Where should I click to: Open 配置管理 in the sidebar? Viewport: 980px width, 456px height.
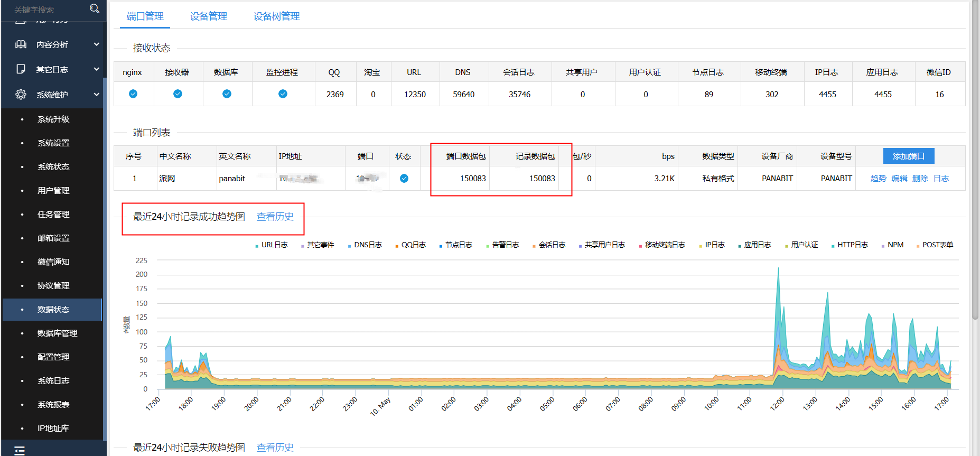click(53, 357)
